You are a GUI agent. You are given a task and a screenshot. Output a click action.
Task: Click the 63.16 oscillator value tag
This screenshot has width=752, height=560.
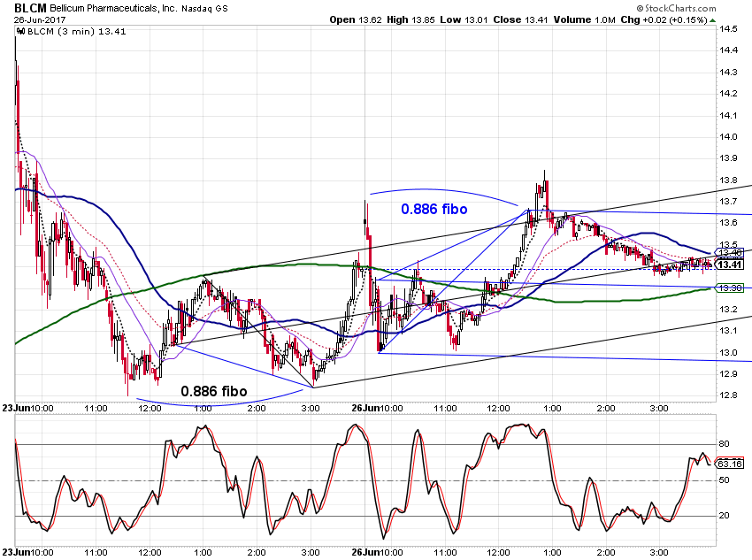(x=729, y=464)
